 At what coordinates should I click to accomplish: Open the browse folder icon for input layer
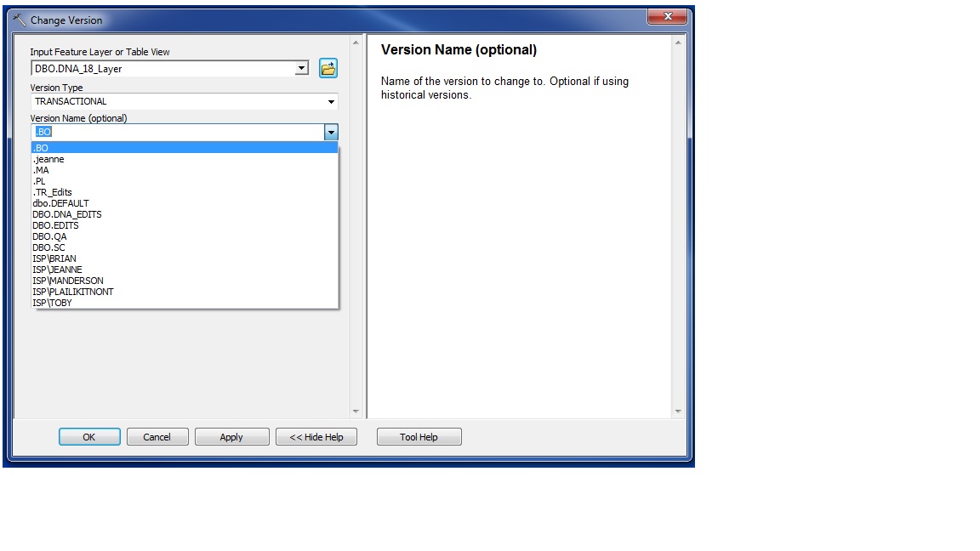328,68
